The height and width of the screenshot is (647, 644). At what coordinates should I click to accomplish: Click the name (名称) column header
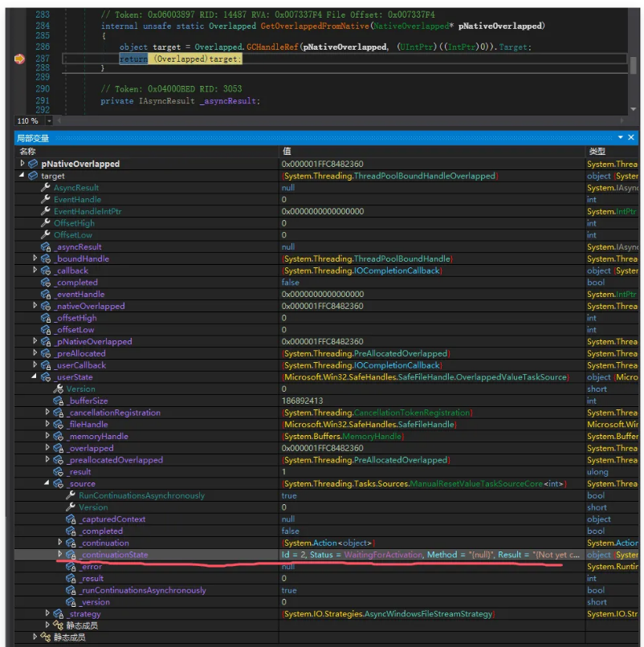(x=147, y=152)
